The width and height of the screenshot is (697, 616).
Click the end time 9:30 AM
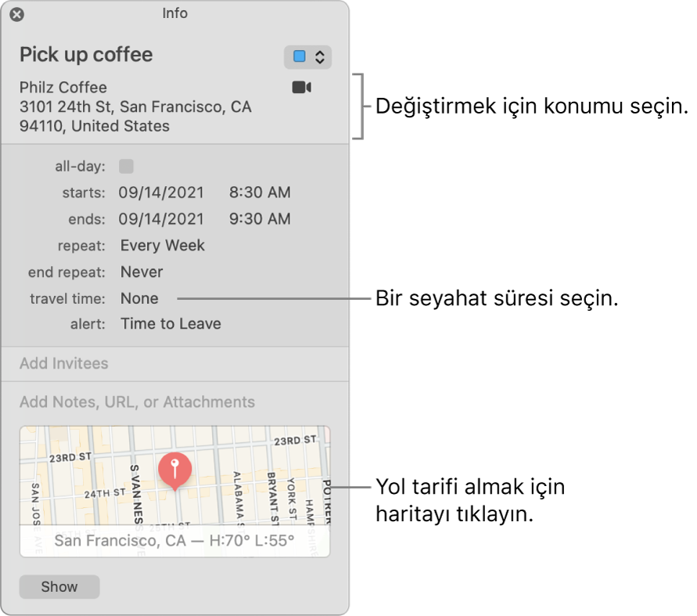pos(260,219)
